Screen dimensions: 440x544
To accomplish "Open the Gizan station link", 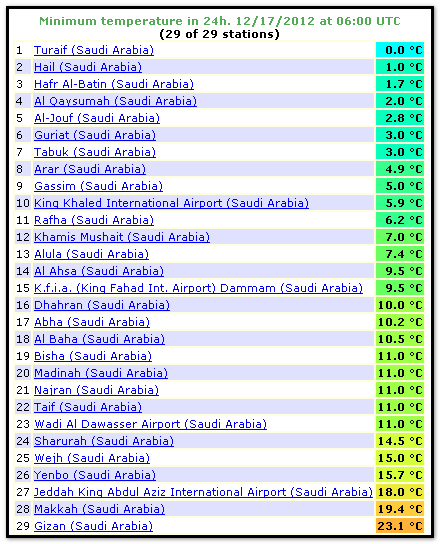I will (93, 526).
